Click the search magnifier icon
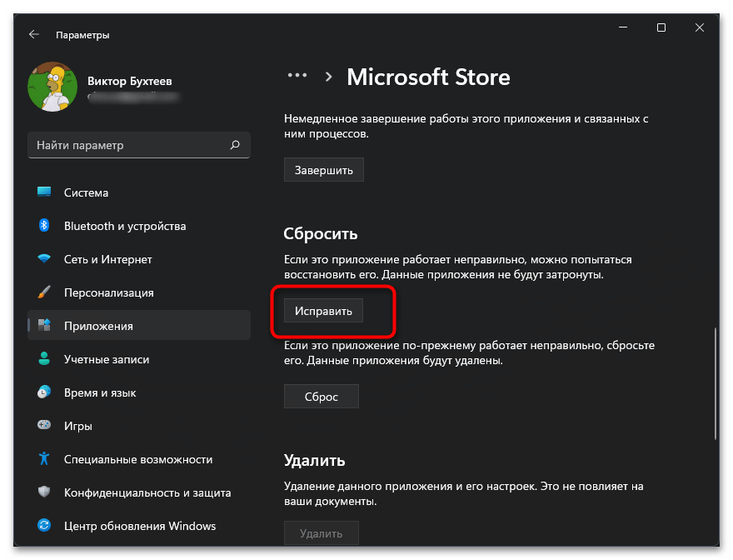 [235, 145]
